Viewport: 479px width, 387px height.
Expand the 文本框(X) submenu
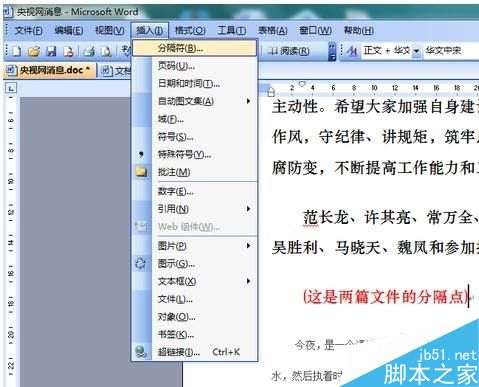coord(194,281)
